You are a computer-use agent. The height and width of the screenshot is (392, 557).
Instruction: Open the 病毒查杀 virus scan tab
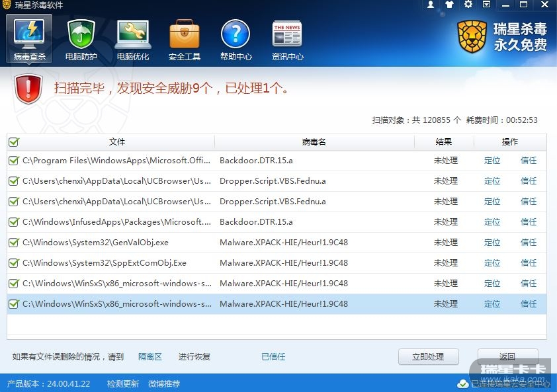(29, 39)
